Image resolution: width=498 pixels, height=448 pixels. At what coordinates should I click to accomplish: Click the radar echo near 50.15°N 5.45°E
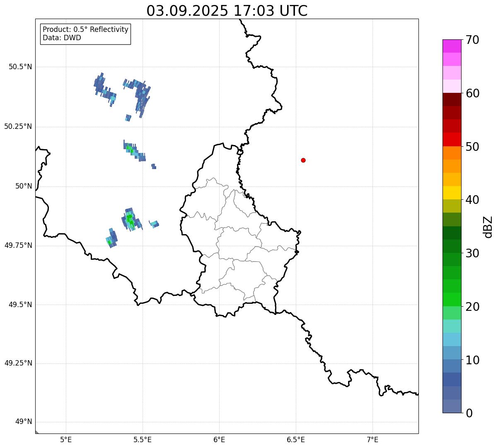click(x=134, y=151)
